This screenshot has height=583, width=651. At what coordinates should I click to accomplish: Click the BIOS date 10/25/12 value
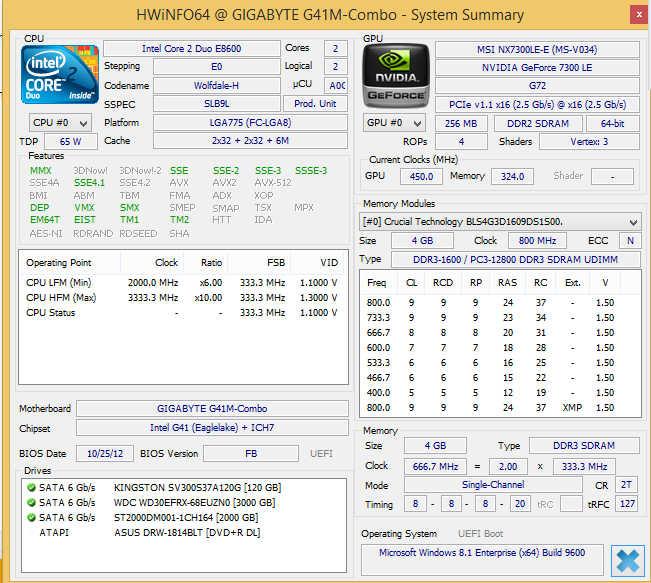click(105, 454)
